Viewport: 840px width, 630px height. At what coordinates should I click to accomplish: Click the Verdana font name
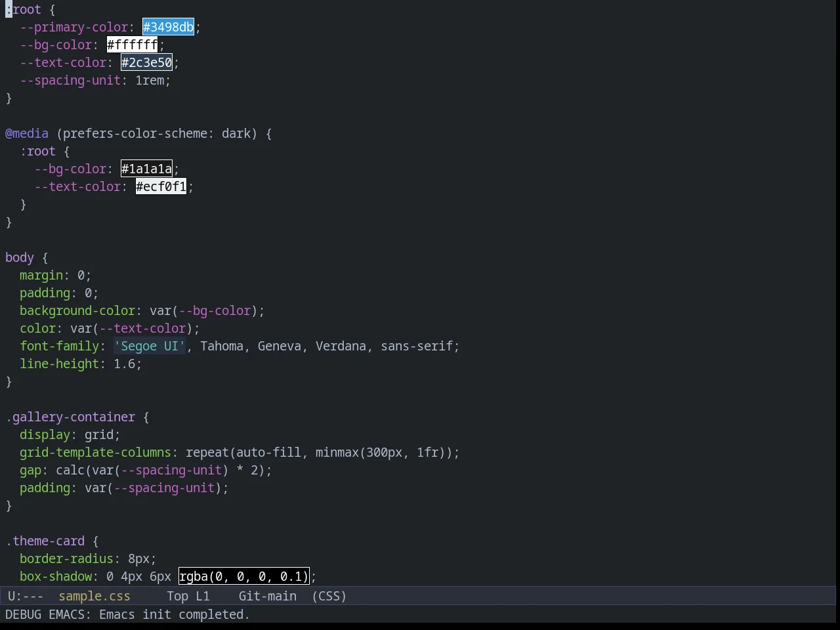pos(341,346)
